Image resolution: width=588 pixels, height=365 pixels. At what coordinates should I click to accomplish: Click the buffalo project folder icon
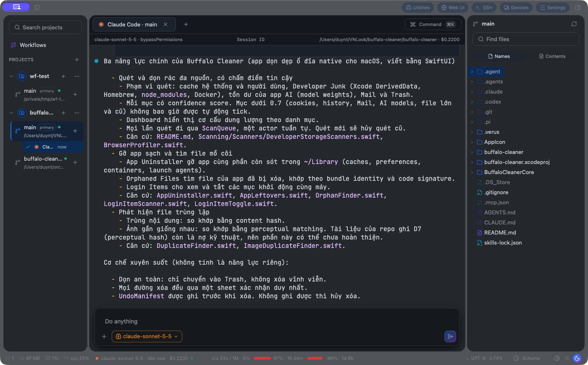pos(22,113)
